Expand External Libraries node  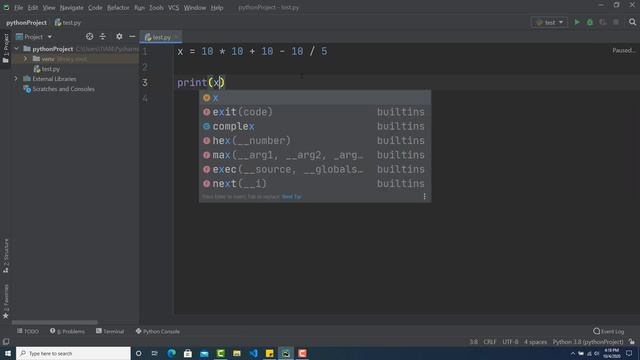tap(16, 79)
